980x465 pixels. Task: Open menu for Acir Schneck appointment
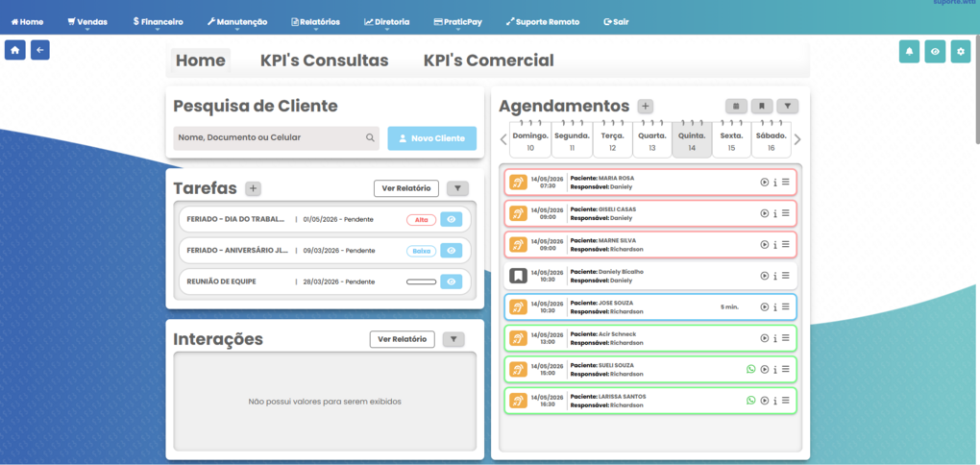tap(786, 338)
